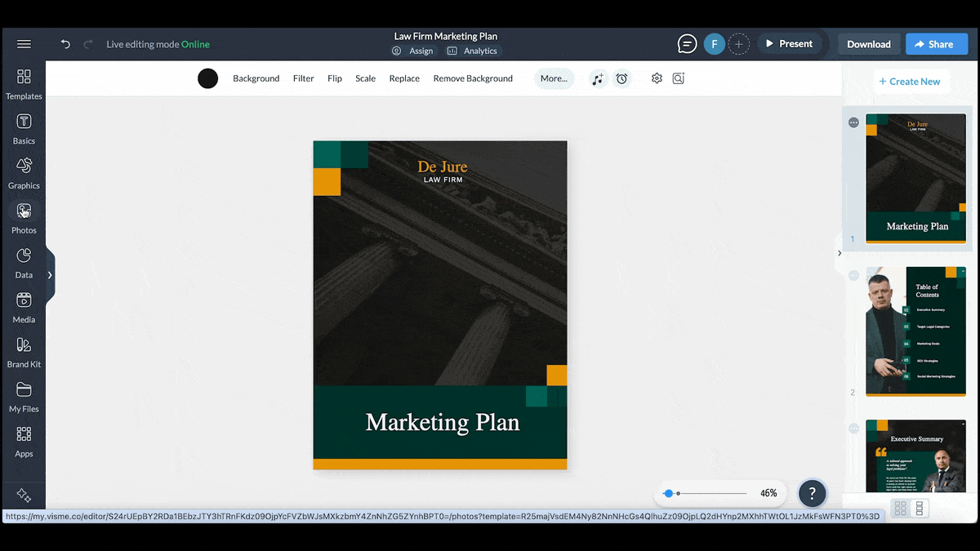This screenshot has width=980, height=551.
Task: Open the My Files panel
Action: pos(24,399)
